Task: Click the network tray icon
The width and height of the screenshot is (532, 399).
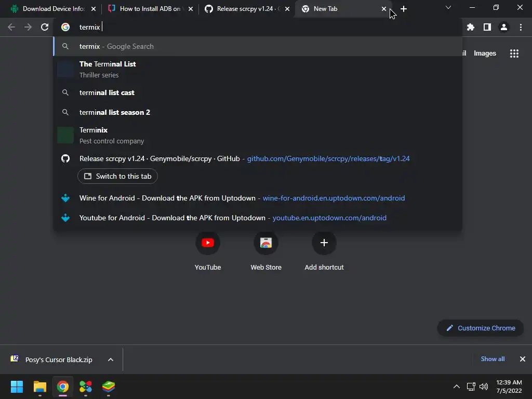Action: pos(471,387)
